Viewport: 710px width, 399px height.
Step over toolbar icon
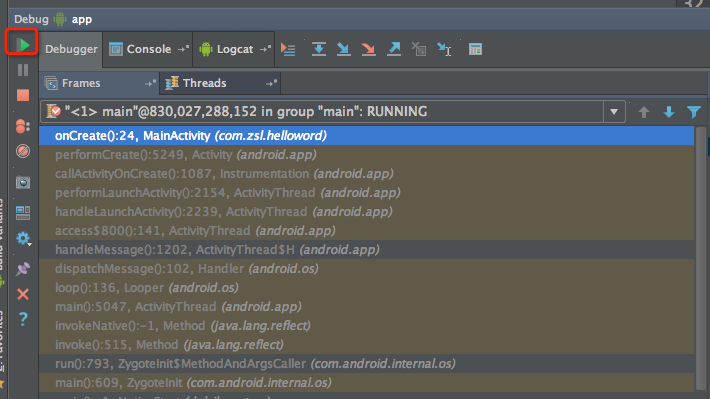tap(319, 49)
